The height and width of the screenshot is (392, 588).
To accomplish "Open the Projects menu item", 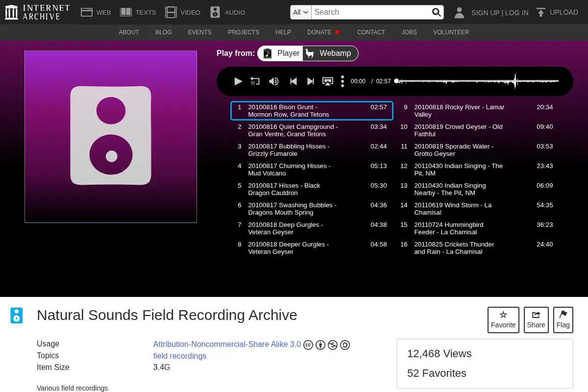I will 244,32.
